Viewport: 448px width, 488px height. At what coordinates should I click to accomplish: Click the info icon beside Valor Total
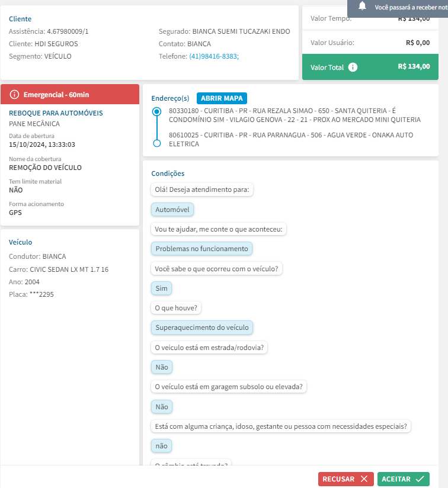(x=353, y=67)
